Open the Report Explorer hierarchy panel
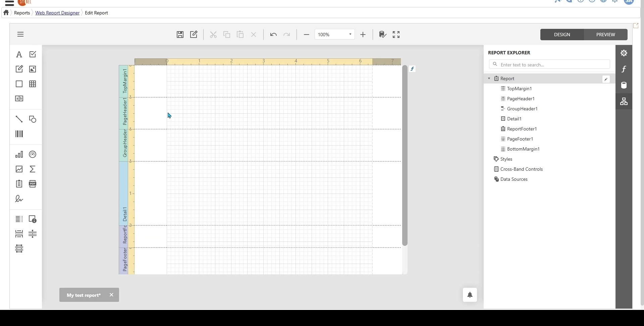644x326 pixels. pyautogui.click(x=624, y=101)
